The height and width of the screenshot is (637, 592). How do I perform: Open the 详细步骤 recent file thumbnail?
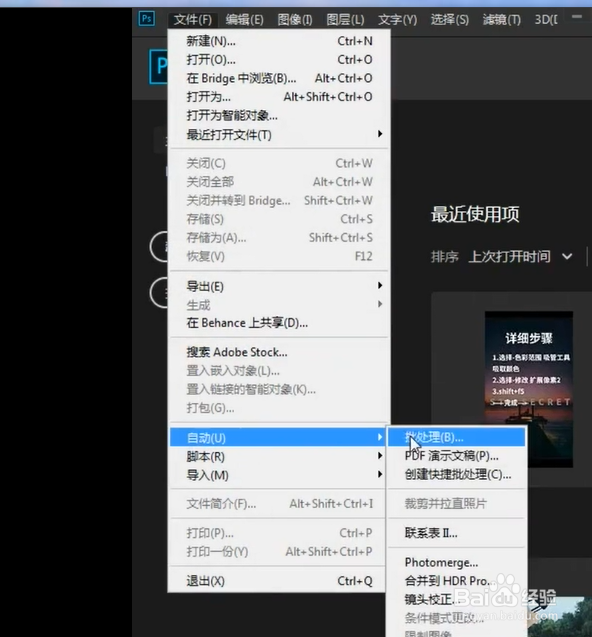tap(529, 389)
